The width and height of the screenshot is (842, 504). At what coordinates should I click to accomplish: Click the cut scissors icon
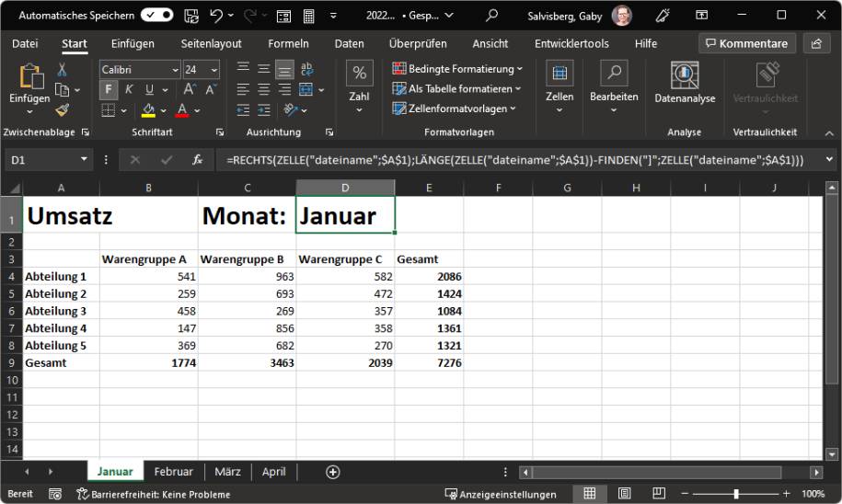(x=63, y=70)
